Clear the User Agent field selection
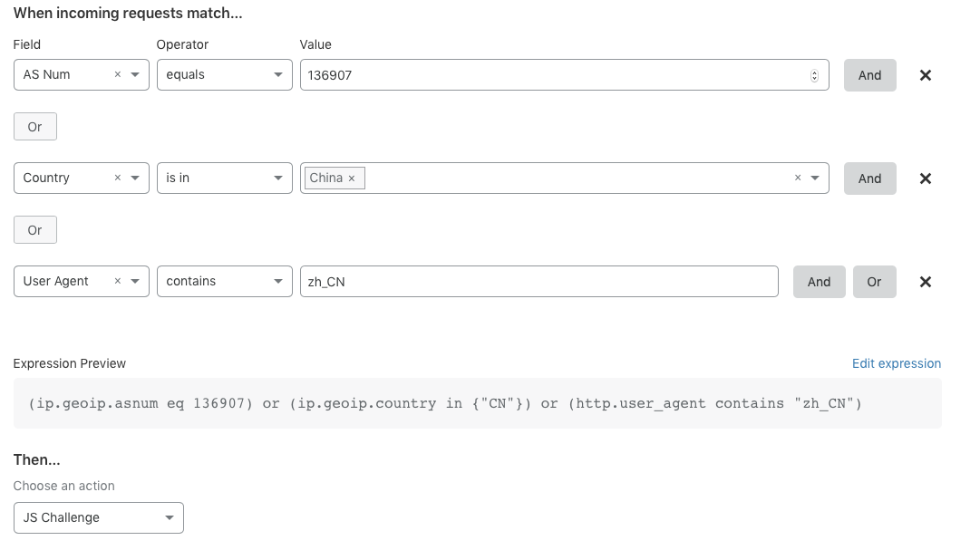Screen dimensions: 980x550 click(x=118, y=282)
